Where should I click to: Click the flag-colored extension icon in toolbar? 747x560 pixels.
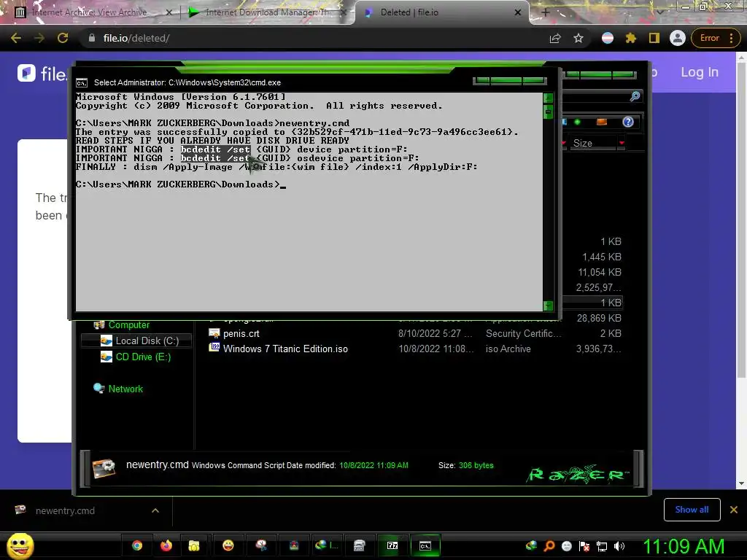608,38
